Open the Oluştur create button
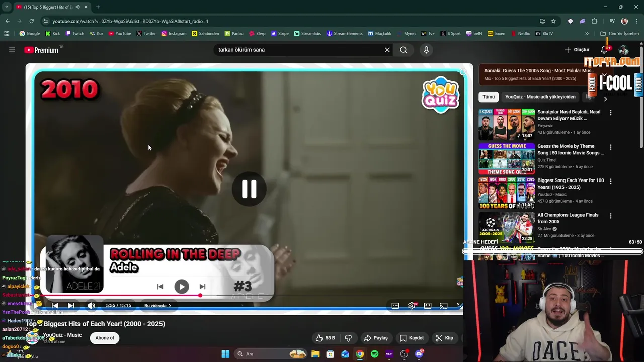644x362 pixels. coord(577,50)
